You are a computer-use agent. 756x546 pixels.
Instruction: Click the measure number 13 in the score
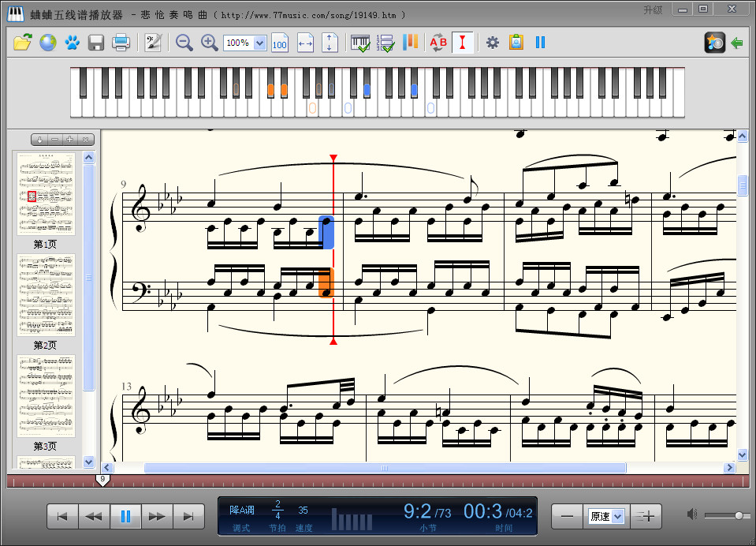click(126, 386)
